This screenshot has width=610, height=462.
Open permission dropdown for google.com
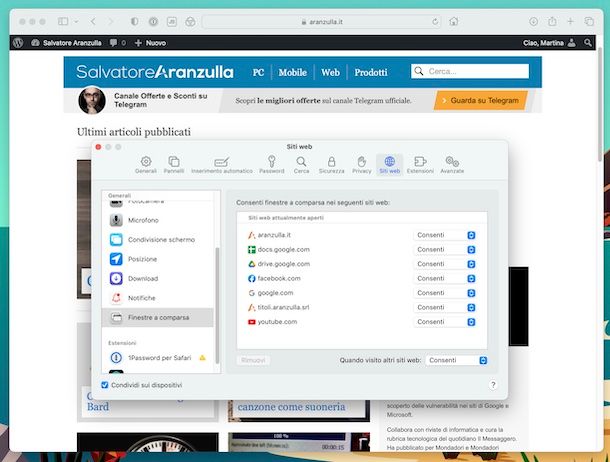pyautogui.click(x=444, y=293)
